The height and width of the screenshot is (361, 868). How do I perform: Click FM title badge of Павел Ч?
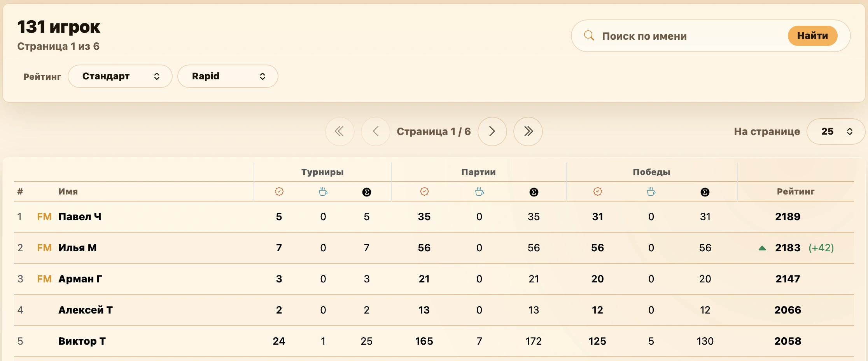pos(44,217)
